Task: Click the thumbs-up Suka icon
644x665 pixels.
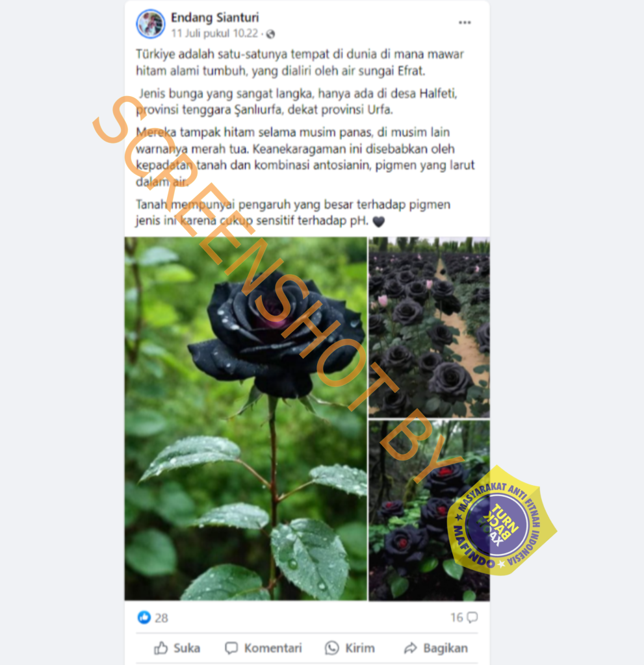Action: pos(161,647)
